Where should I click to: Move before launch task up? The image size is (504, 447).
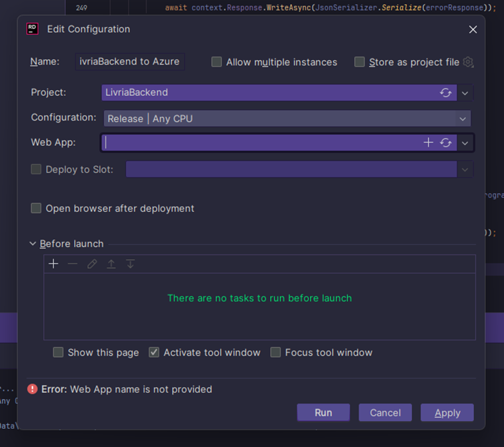(x=111, y=264)
